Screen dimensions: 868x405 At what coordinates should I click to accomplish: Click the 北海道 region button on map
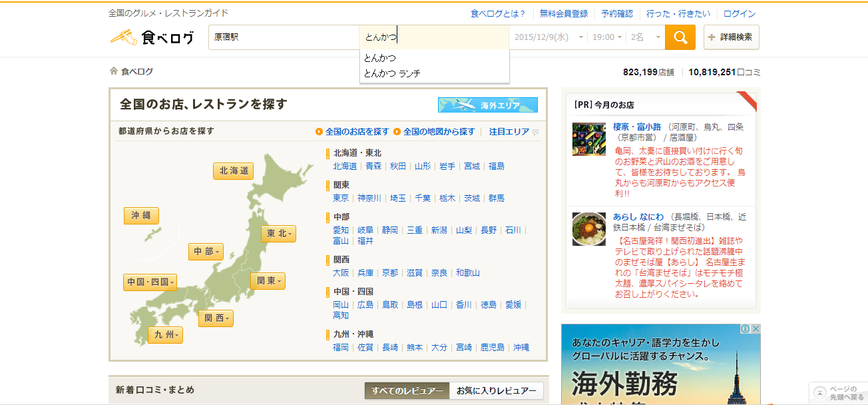(x=233, y=171)
